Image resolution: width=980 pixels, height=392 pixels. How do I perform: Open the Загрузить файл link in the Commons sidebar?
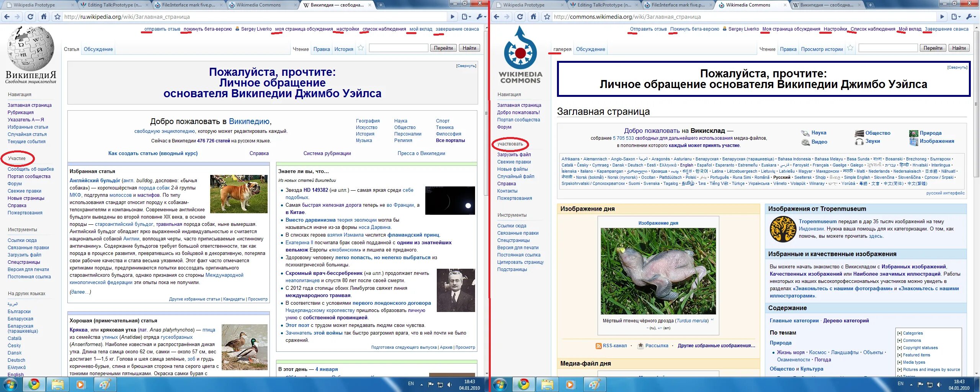tap(514, 155)
